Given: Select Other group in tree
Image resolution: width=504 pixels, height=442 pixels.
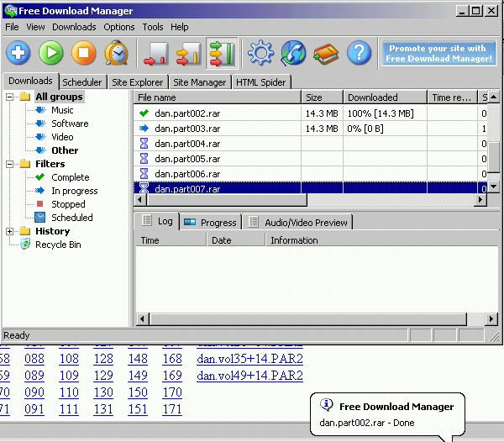Looking at the screenshot, I should coord(65,150).
